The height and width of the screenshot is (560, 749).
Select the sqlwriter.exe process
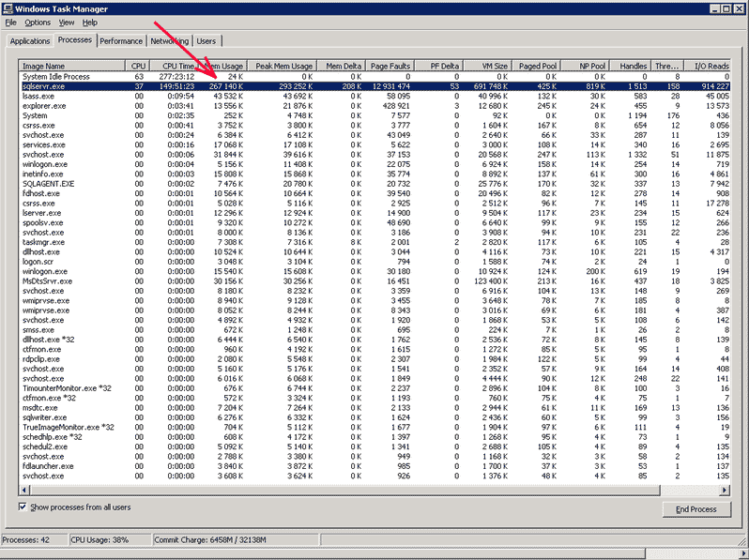point(374,417)
